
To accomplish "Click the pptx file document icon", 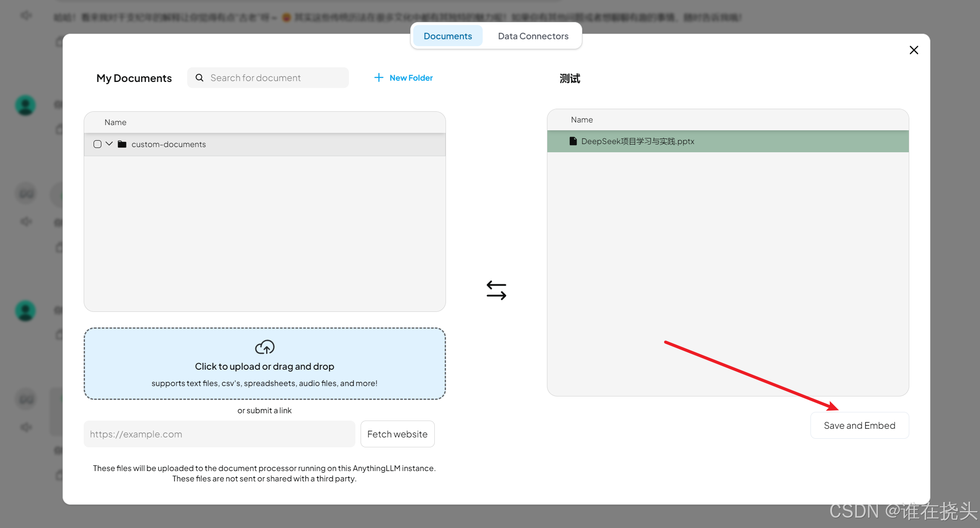I will click(x=573, y=141).
